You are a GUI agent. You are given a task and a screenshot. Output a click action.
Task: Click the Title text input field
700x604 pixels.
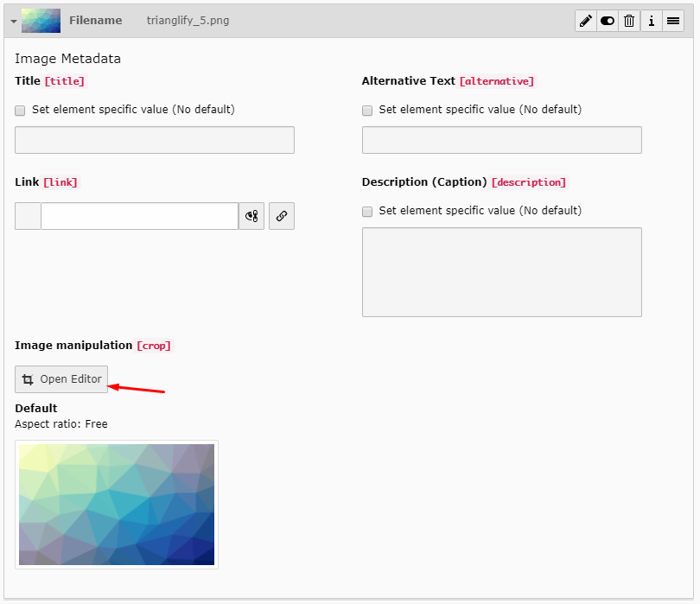point(155,140)
